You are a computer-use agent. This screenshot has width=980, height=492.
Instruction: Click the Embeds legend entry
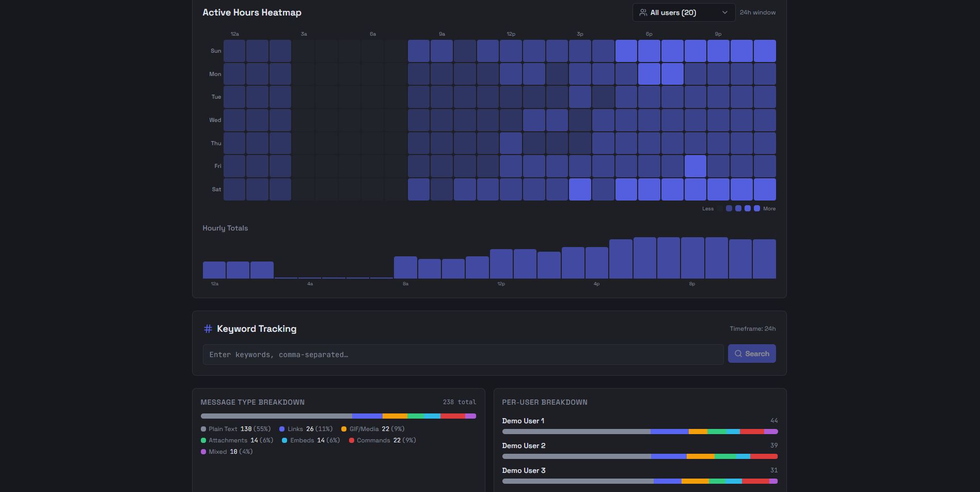click(311, 440)
